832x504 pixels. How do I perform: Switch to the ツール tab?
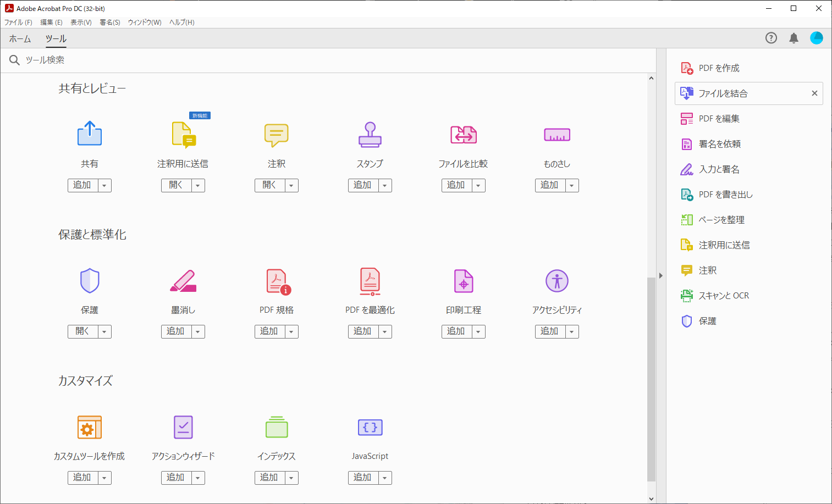[56, 38]
